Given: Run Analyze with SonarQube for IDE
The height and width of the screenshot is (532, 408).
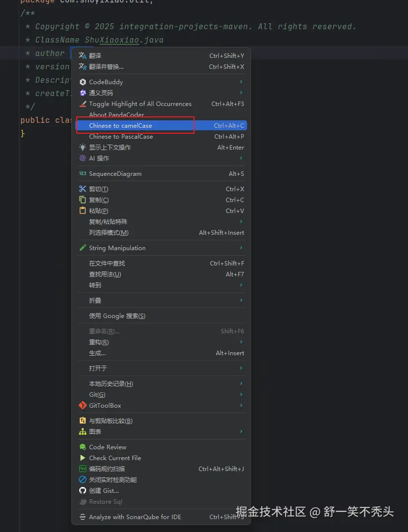Looking at the screenshot, I should 135,517.
